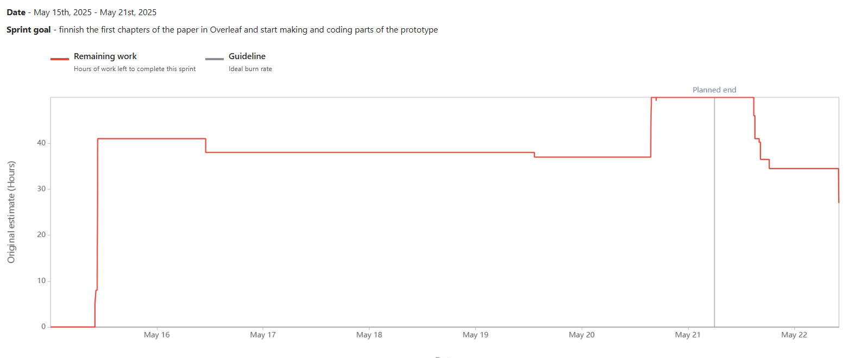Image resolution: width=868 pixels, height=358 pixels.
Task: Select May 21 on the date axis
Action: click(688, 335)
